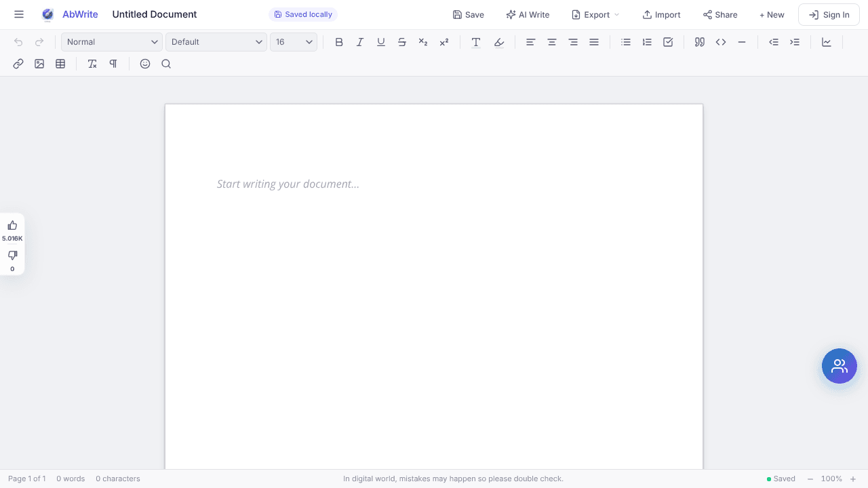Clear text formatting

[x=92, y=64]
